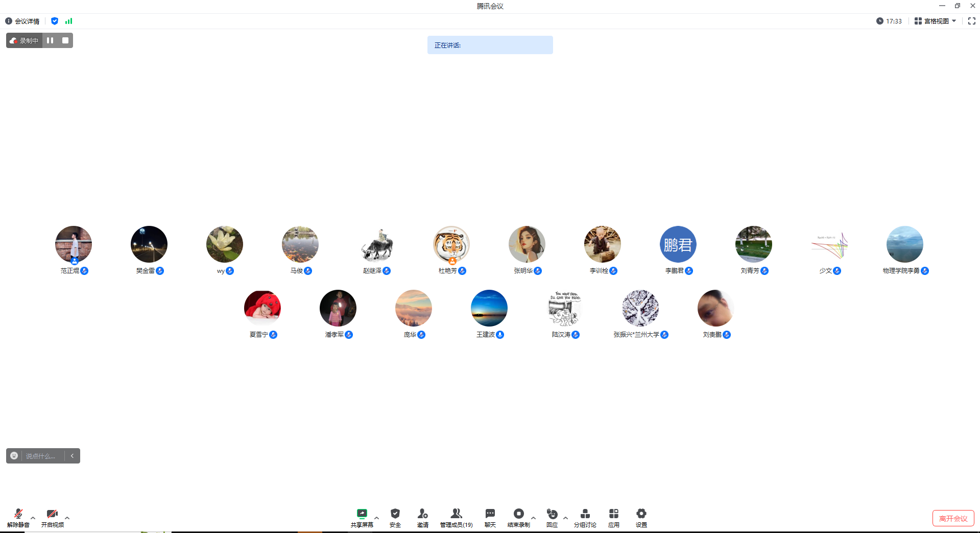Screen dimensions: 980x533
Task: Pause the cloud recording
Action: click(50, 40)
